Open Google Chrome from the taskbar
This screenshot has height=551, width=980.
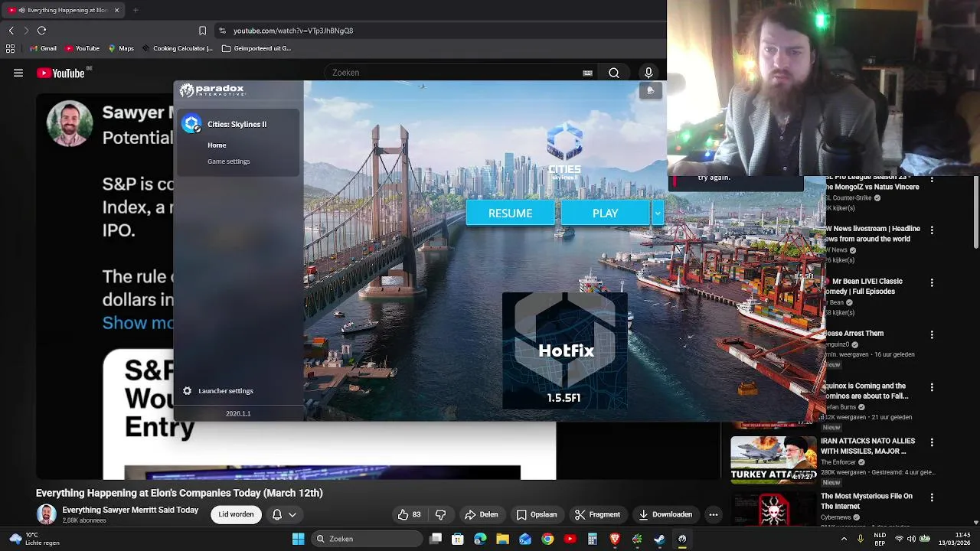[x=547, y=539]
